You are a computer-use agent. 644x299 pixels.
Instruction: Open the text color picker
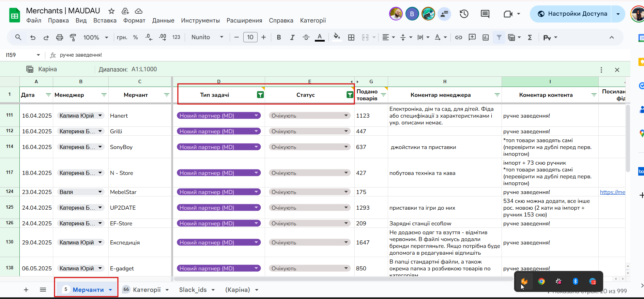320,38
